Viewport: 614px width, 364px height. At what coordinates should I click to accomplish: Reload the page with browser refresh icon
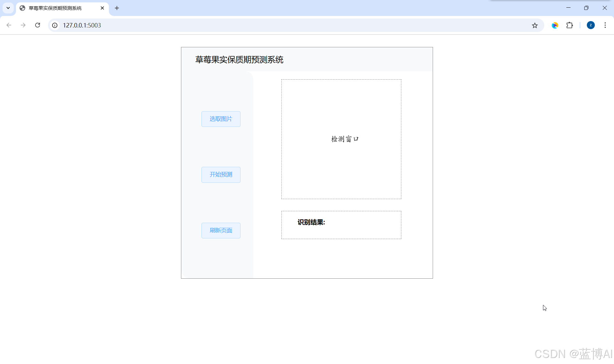pyautogui.click(x=37, y=25)
